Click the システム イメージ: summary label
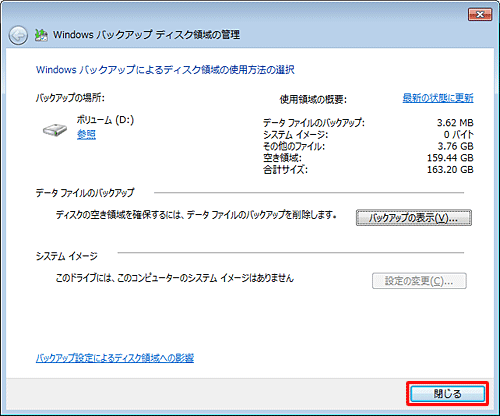The image size is (500, 416). (x=296, y=134)
